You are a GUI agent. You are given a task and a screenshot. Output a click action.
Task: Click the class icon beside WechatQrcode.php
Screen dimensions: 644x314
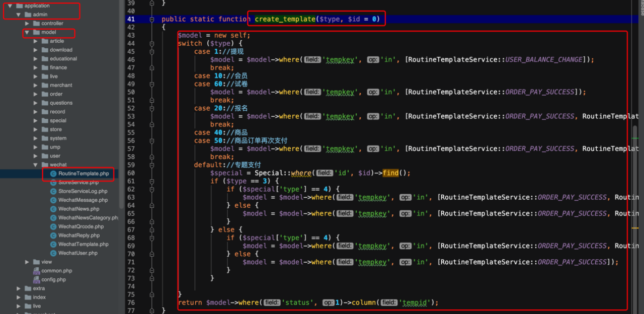[54, 226]
